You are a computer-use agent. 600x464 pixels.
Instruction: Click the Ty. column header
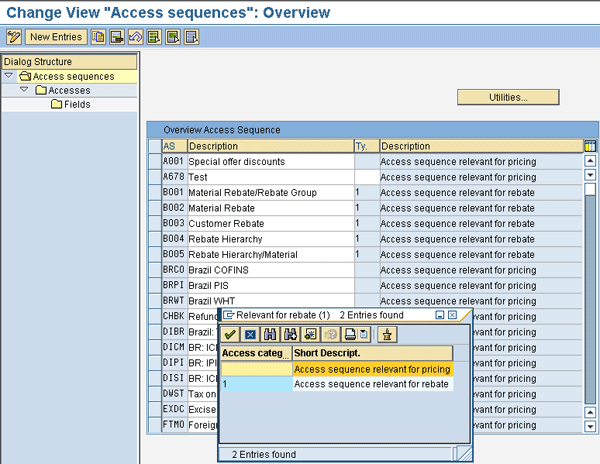(x=367, y=146)
